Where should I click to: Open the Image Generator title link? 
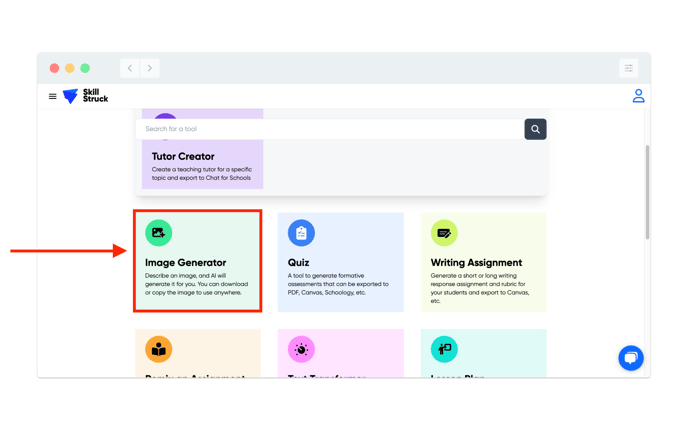(186, 262)
